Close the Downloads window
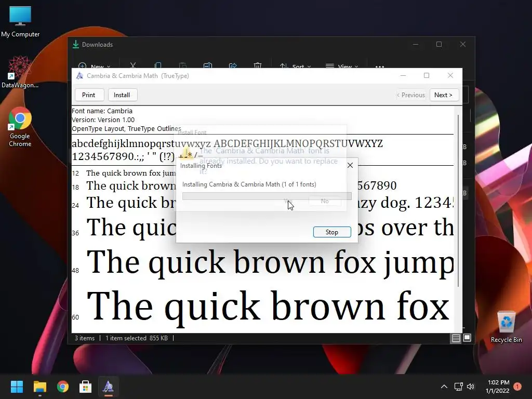 [x=463, y=45]
